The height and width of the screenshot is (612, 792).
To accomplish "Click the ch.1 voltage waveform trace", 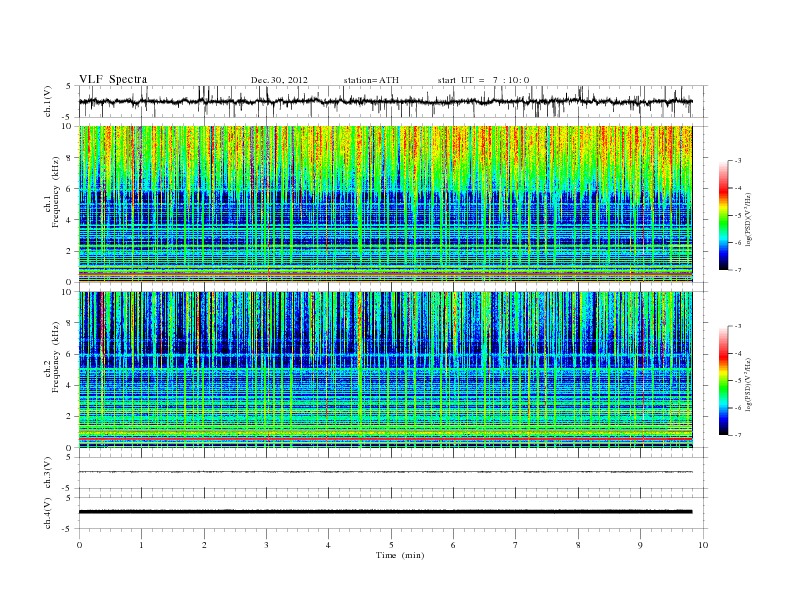I will click(385, 101).
